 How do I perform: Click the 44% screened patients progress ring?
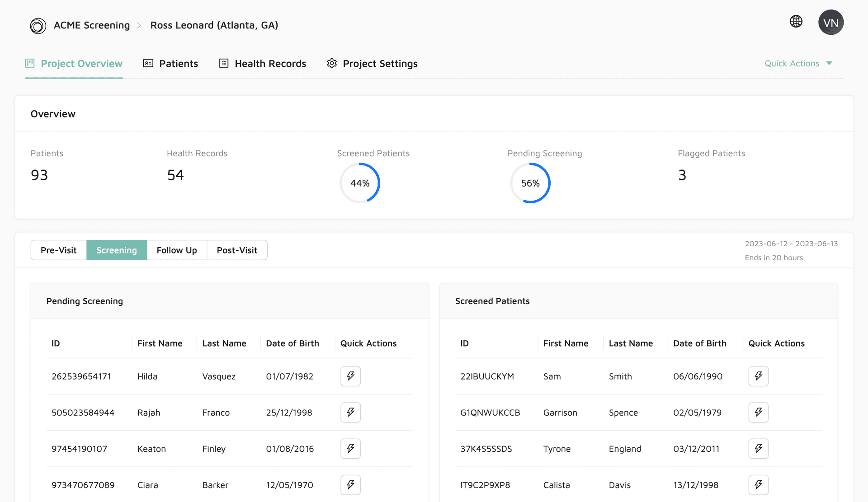(x=360, y=183)
